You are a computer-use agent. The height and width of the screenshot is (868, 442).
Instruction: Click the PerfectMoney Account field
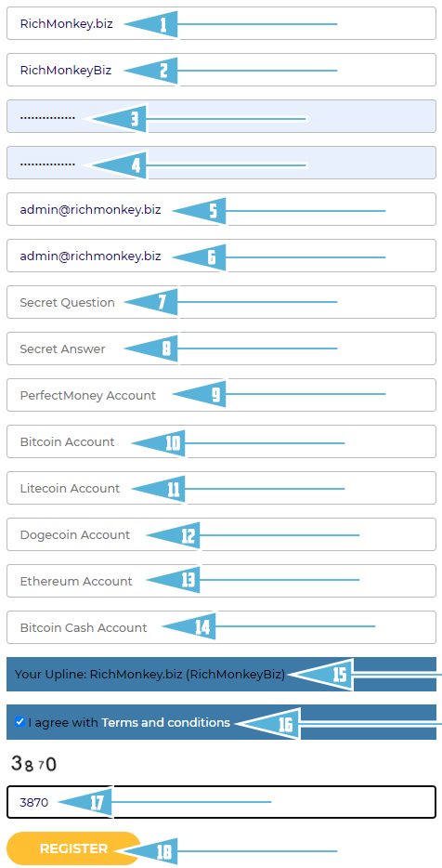tap(221, 395)
